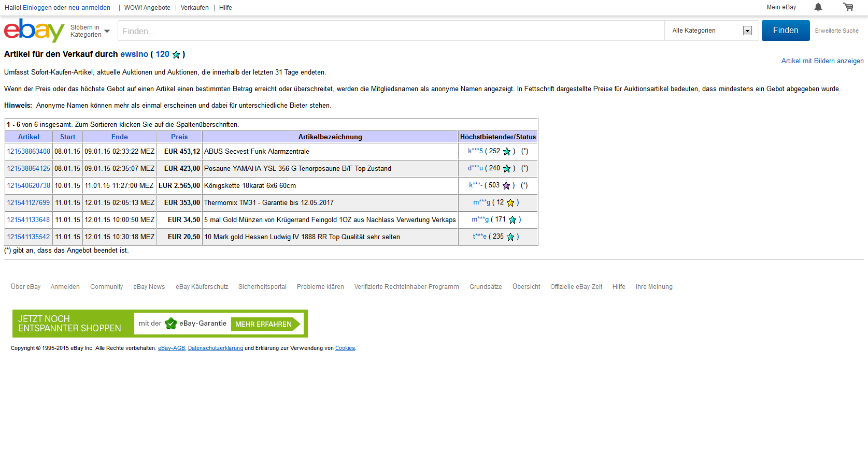Open the notifications bell icon
Image resolution: width=868 pixels, height=468 pixels.
[818, 7]
